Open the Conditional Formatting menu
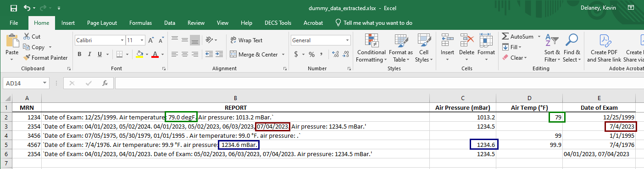 371,48
